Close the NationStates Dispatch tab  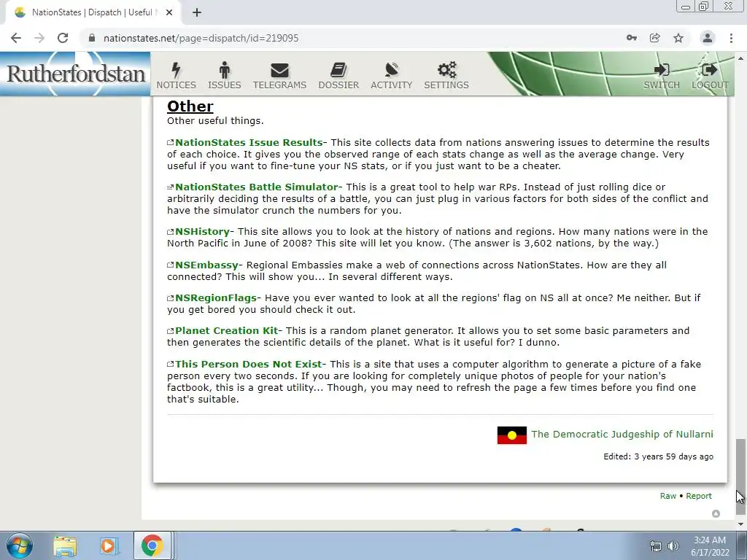pyautogui.click(x=169, y=12)
